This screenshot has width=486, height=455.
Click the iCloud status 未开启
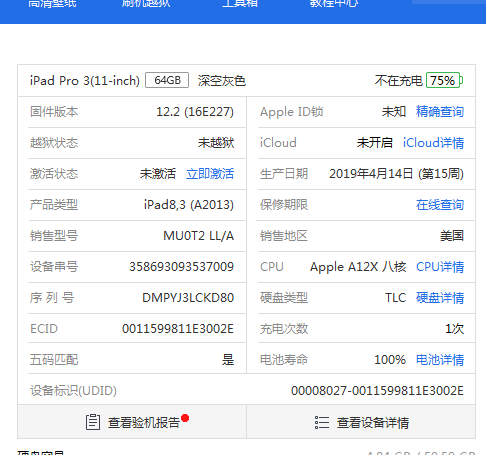(375, 143)
